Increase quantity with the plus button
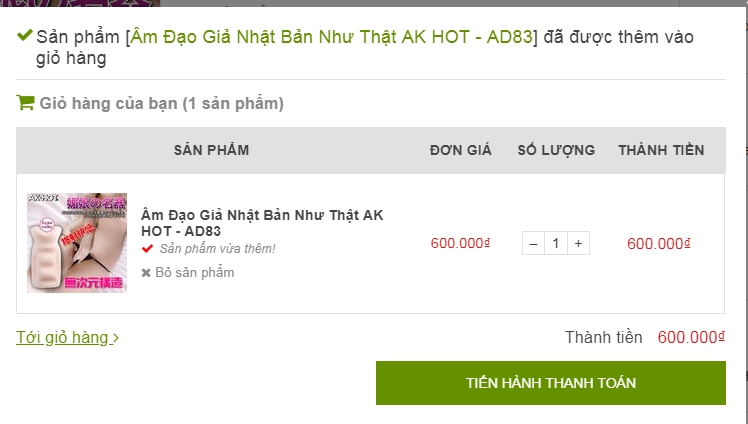 coord(578,243)
